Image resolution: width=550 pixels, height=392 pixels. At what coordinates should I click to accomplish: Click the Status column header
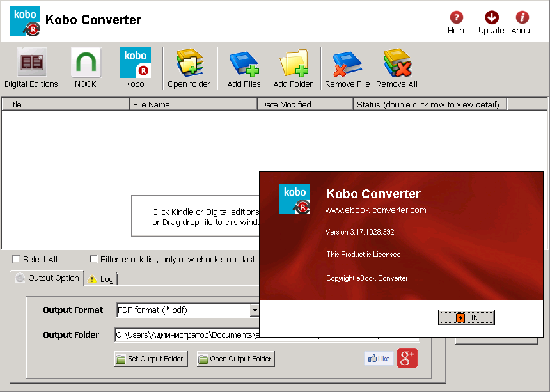(430, 104)
